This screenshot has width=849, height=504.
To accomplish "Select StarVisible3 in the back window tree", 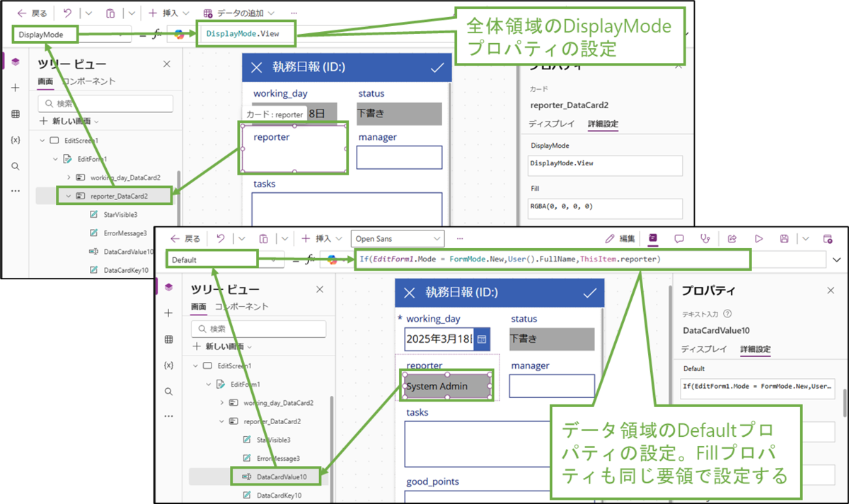I will [x=120, y=214].
